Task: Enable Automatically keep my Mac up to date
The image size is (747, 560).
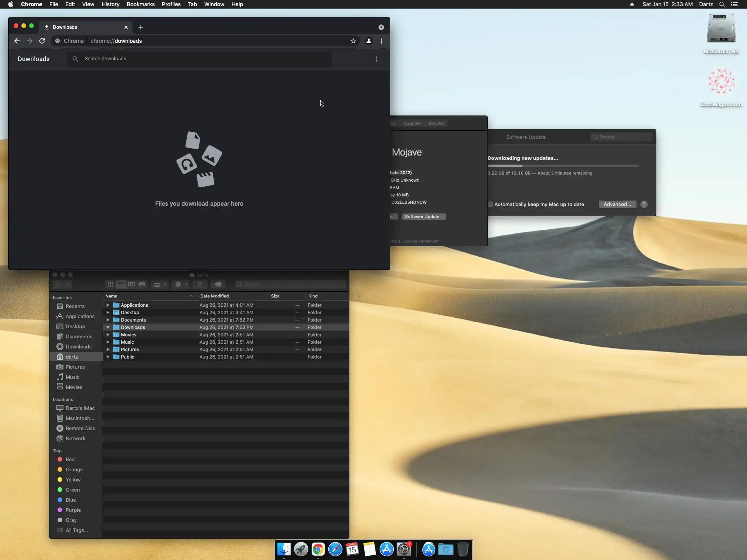Action: (x=491, y=205)
